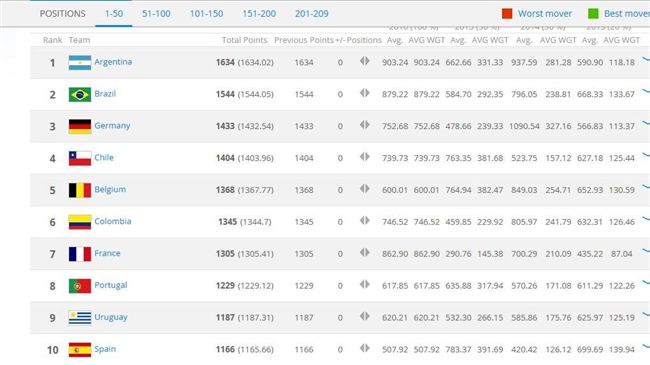Image resolution: width=650 pixels, height=365 pixels.
Task: Open the Spain team link
Action: pyautogui.click(x=105, y=349)
